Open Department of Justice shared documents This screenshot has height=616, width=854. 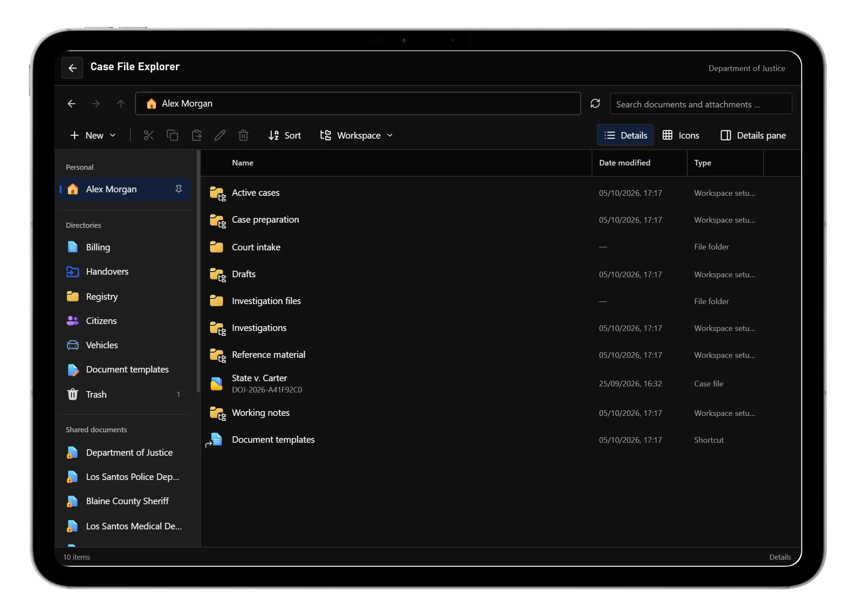pos(125,453)
